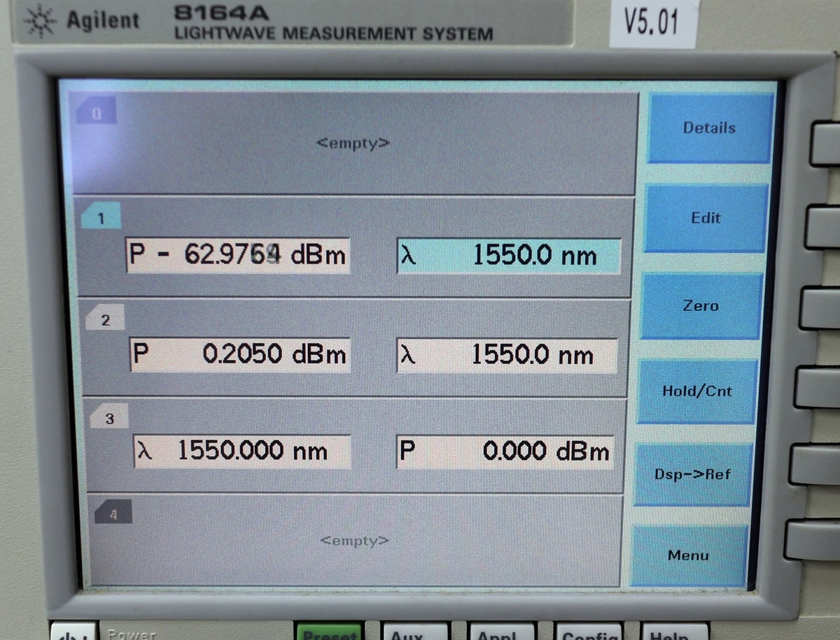
Task: Toggle the Hold/Cnt softkey
Action: [x=697, y=391]
